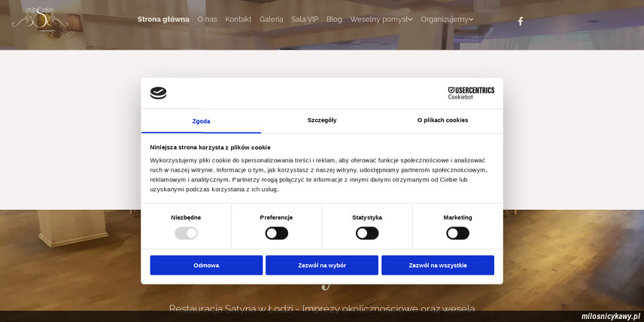Viewport: 644px width, 322px height.
Task: Navigate to the Sala VIP page
Action: tap(305, 20)
